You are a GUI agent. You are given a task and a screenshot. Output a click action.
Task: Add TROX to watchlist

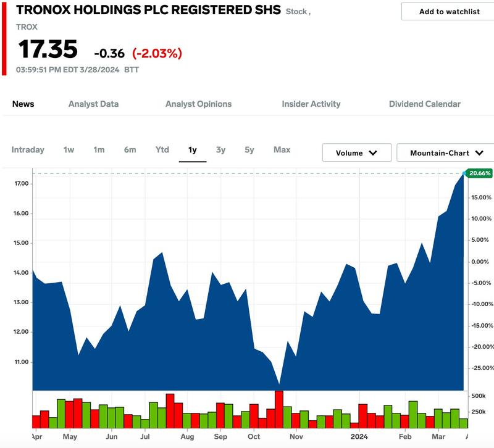tap(449, 12)
